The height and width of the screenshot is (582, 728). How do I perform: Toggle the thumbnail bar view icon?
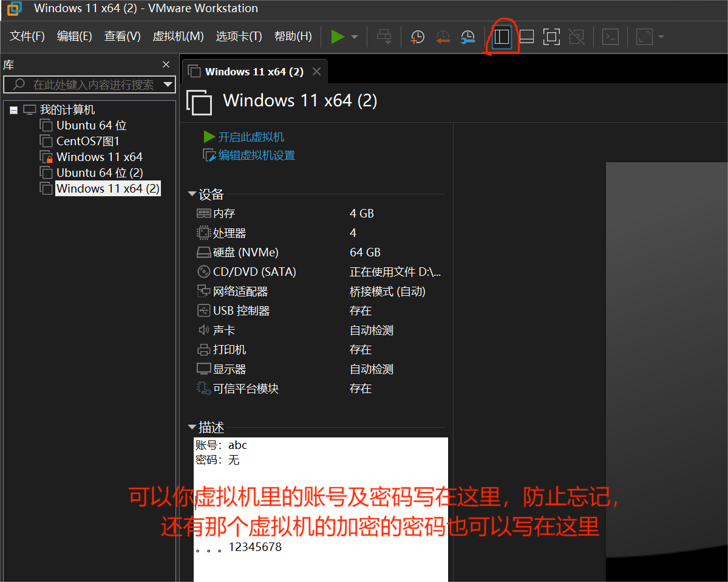point(526,36)
